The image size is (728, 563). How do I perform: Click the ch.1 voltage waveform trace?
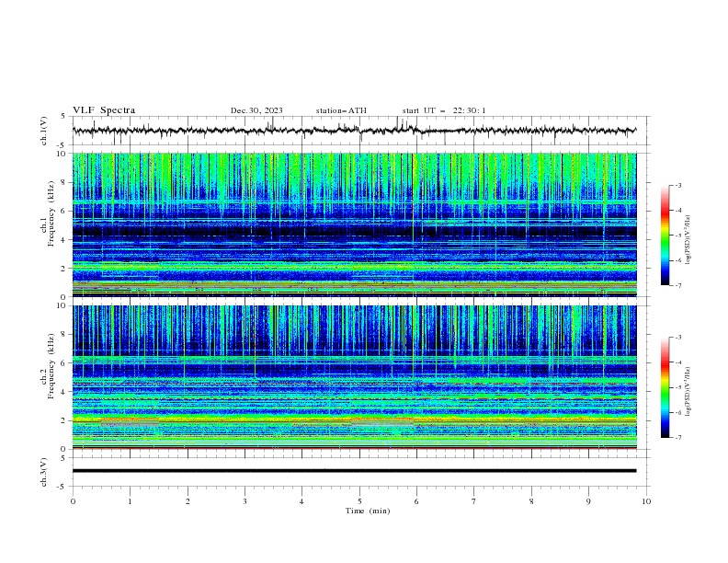355,131
